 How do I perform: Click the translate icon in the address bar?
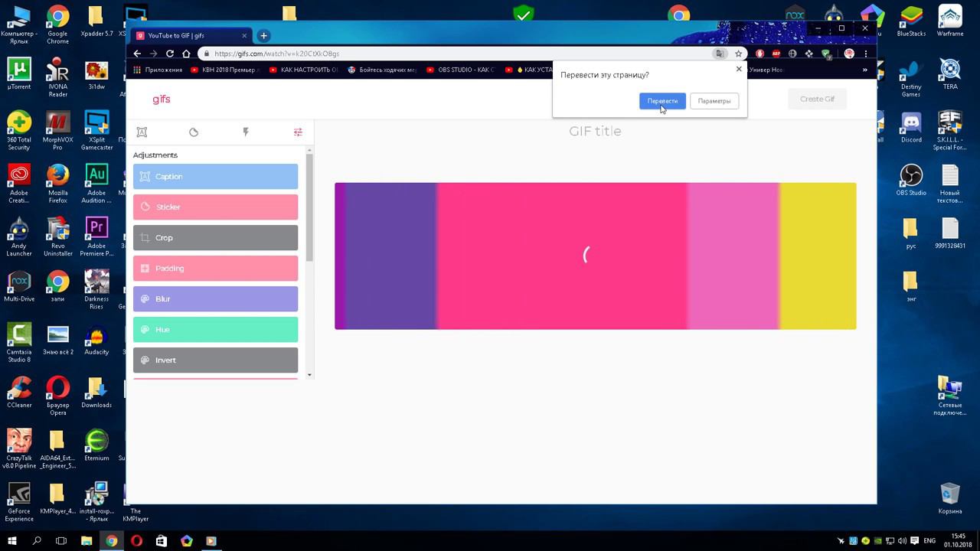point(720,54)
